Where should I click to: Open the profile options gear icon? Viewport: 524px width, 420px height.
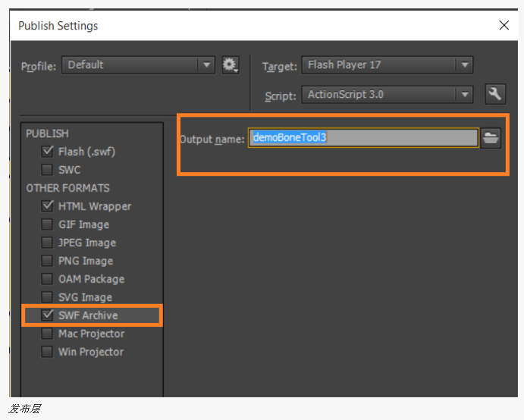coord(231,65)
